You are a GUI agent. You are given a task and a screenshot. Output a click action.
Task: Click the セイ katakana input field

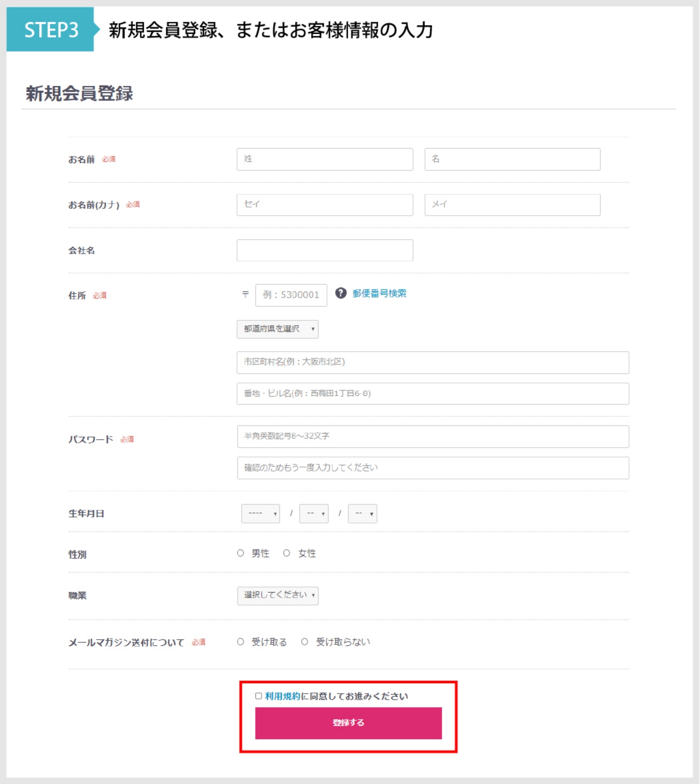324,204
